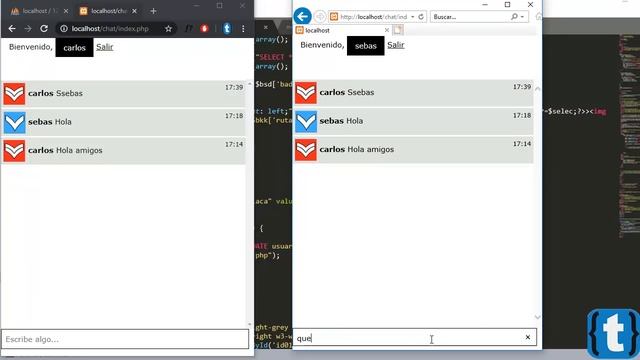Clear the IE message field with the X
The height and width of the screenshot is (360, 640).
point(528,337)
